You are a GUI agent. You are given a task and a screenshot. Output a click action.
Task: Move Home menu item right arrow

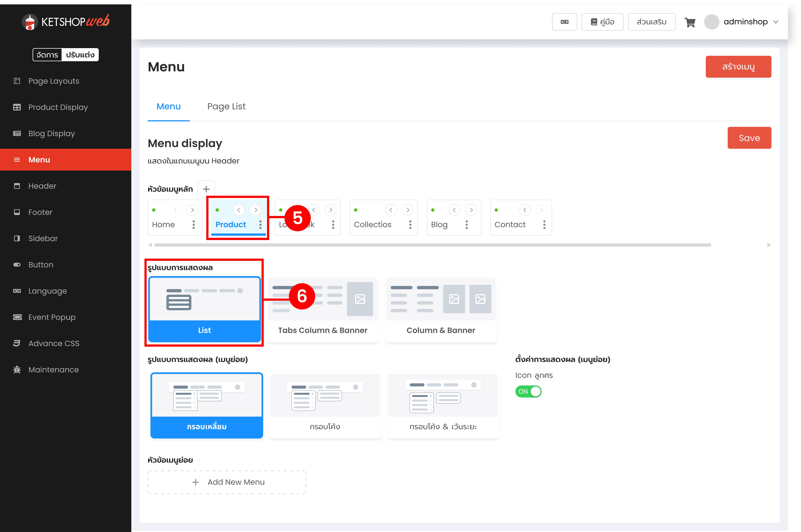pos(192,210)
